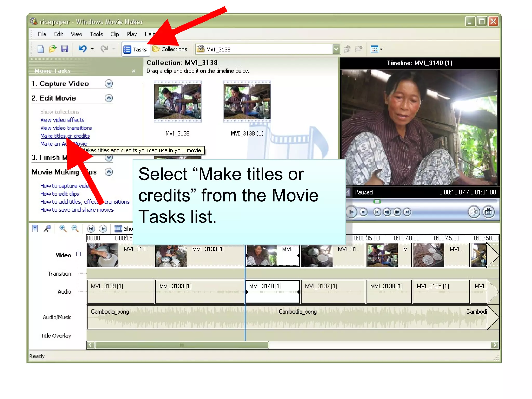
Task: Click the timeline horizontal scrollbar thumb
Action: [182, 345]
